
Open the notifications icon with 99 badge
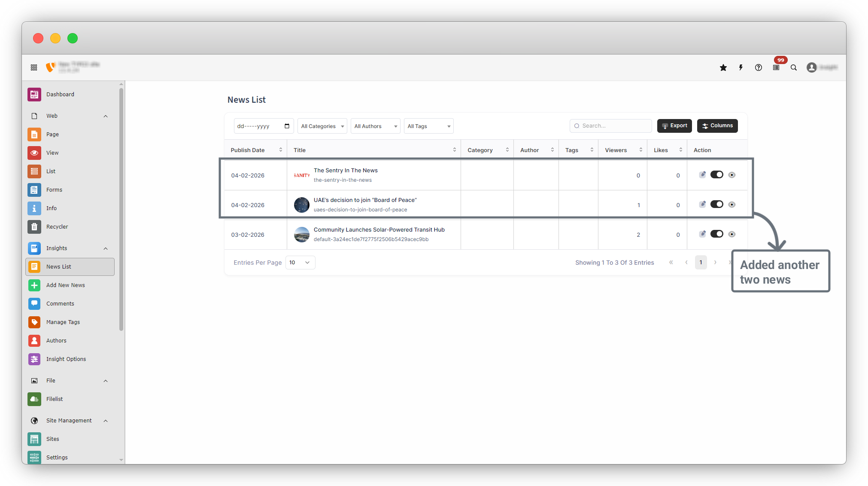776,67
